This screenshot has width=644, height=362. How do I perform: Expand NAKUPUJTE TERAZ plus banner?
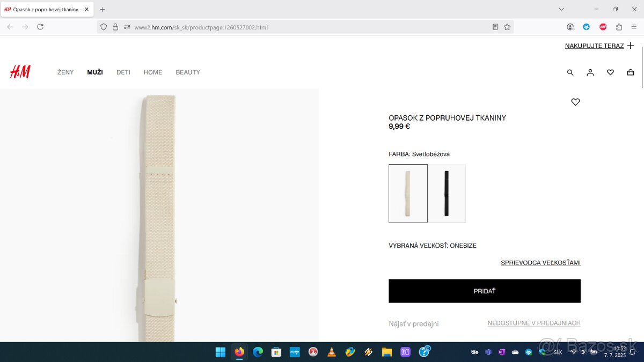(x=599, y=46)
